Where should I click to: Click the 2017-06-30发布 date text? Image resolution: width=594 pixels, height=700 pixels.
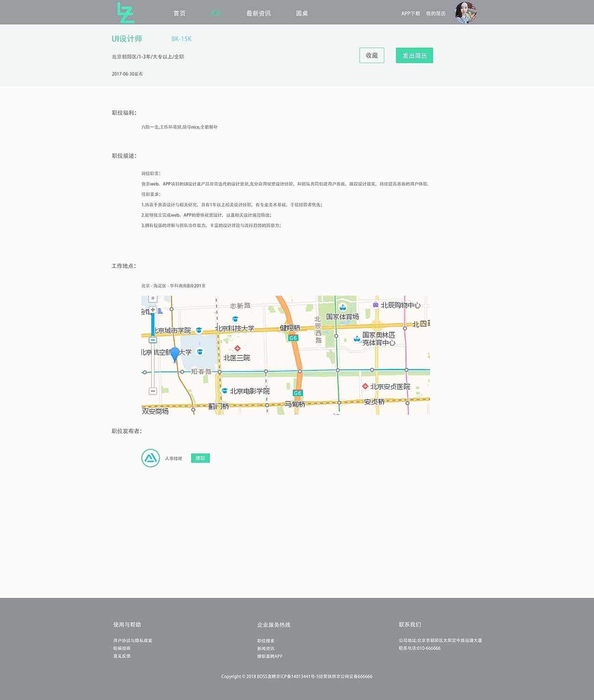(127, 74)
